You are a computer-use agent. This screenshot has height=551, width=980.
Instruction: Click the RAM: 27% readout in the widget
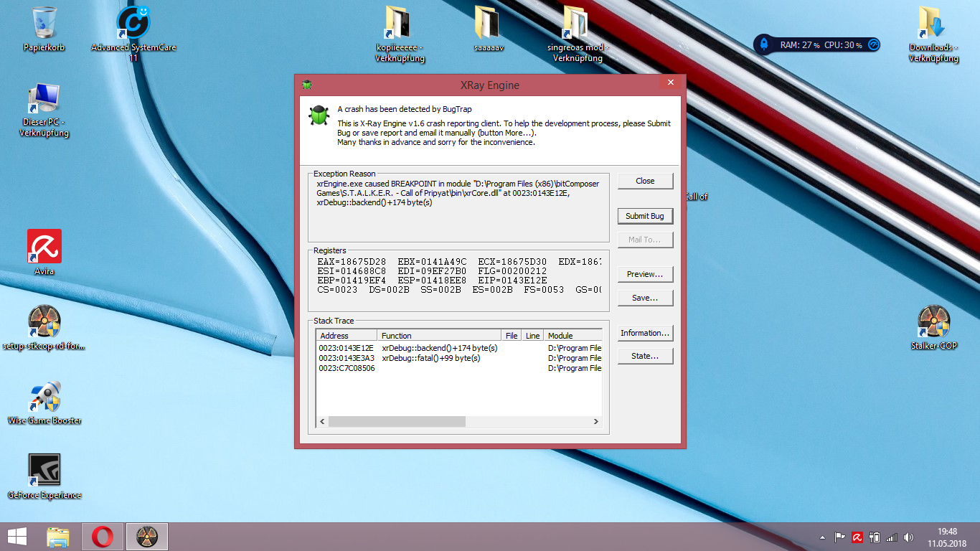pos(800,44)
